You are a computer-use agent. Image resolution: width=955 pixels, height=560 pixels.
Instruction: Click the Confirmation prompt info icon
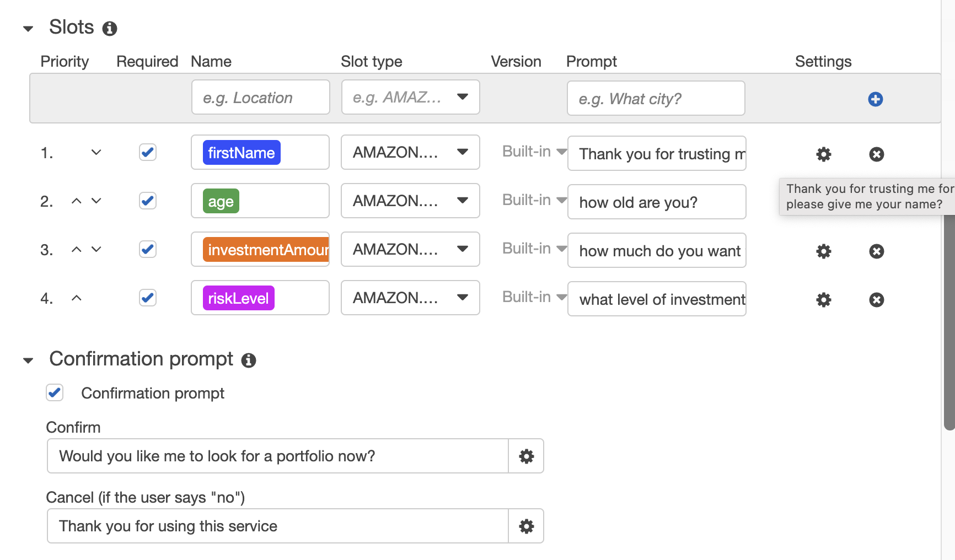pyautogui.click(x=249, y=360)
